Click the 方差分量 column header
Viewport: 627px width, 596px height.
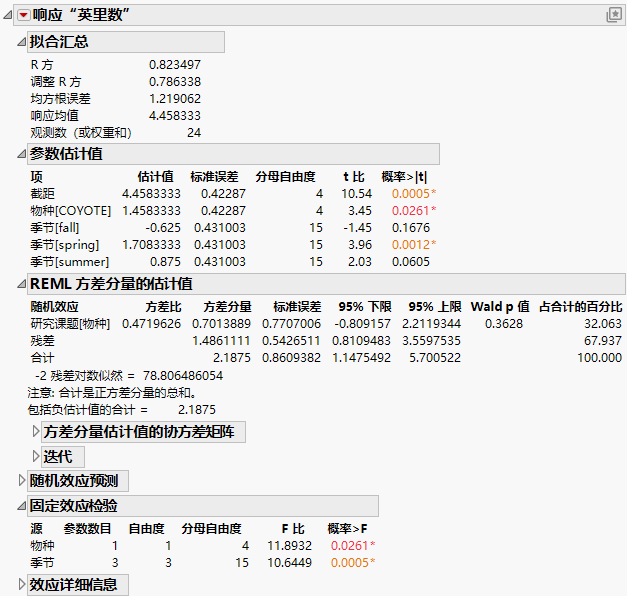(x=228, y=307)
